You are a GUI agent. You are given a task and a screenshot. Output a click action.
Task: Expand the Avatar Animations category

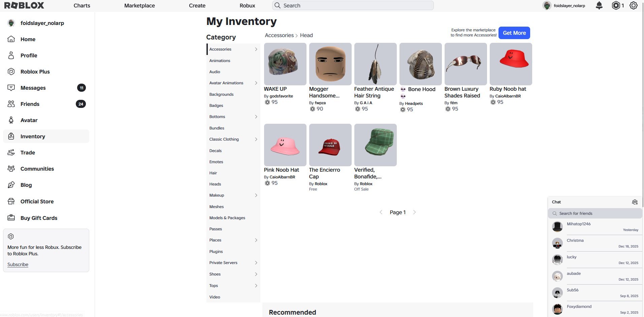click(256, 83)
